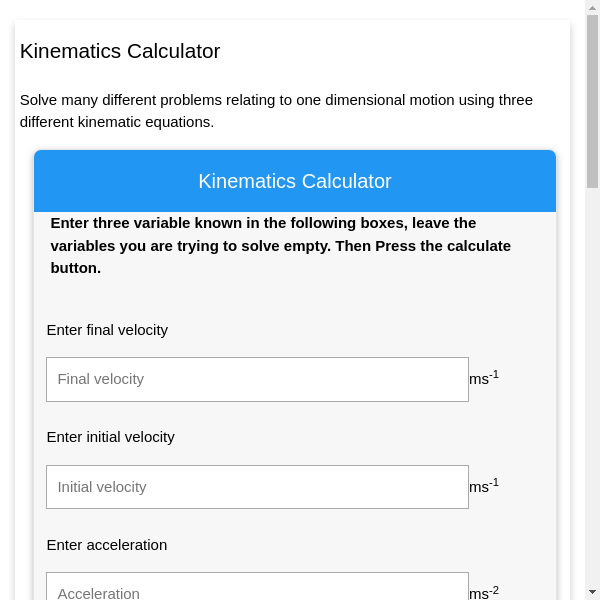Grab the vertical scrollbar thumb

(592, 100)
